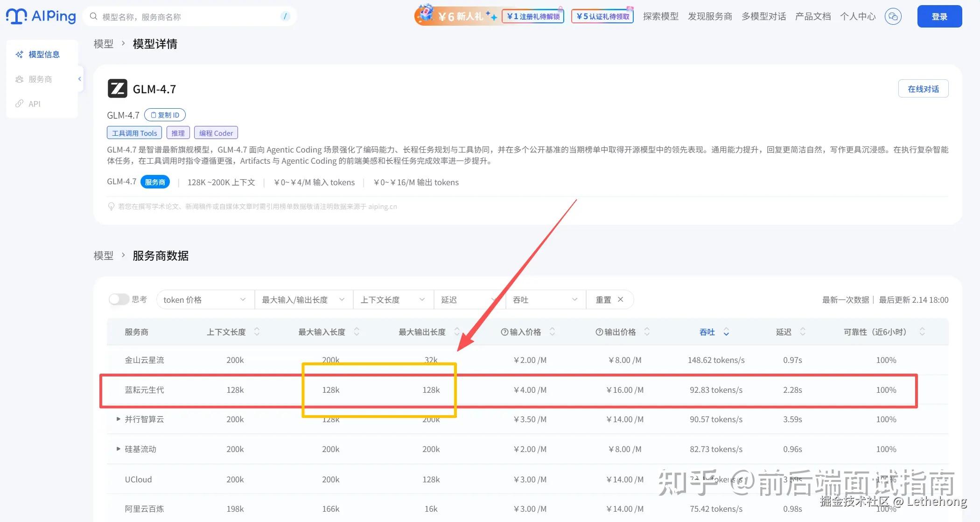Expand the 硅基流动 provider row

click(x=118, y=449)
